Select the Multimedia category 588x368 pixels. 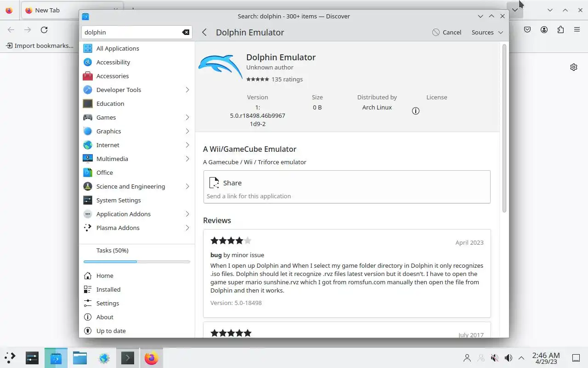[137, 159]
